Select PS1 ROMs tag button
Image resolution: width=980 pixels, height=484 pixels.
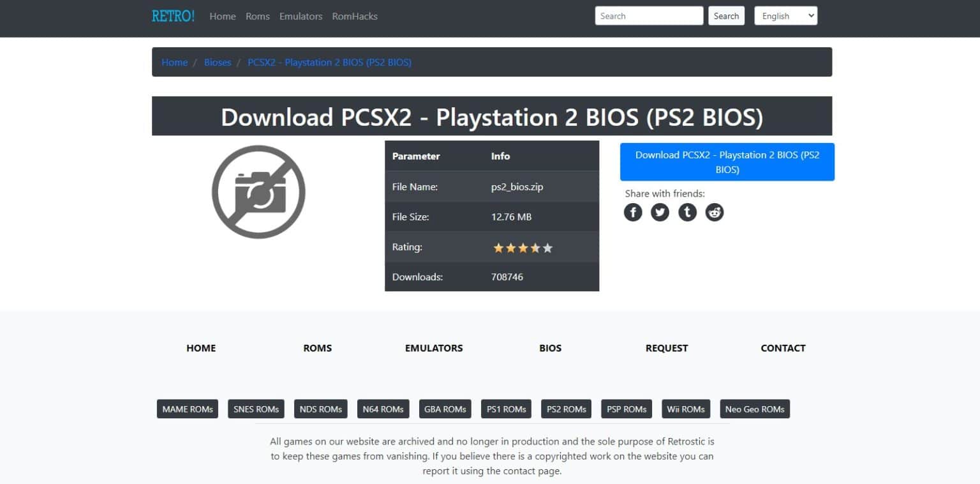pyautogui.click(x=506, y=409)
